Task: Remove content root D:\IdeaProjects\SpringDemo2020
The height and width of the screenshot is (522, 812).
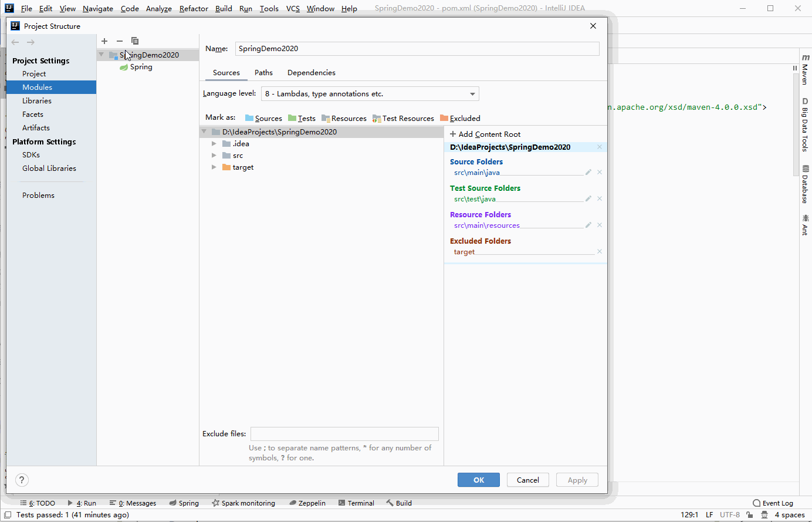Action: pyautogui.click(x=600, y=147)
